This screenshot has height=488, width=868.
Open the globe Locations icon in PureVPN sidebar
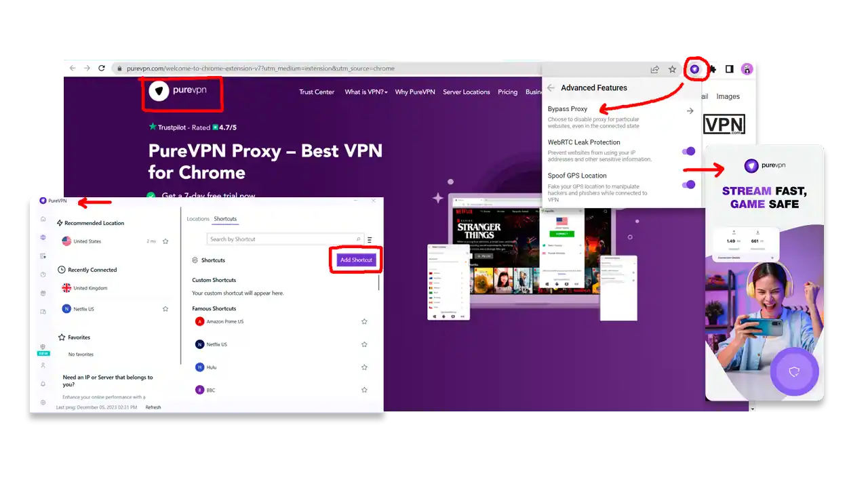coord(43,237)
